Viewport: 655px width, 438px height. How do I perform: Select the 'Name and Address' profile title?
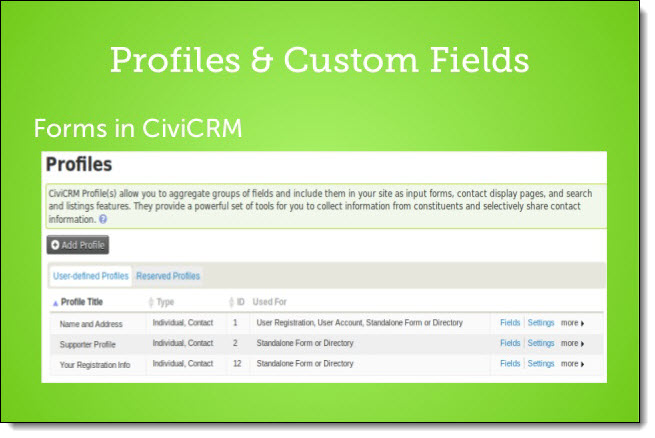(91, 324)
